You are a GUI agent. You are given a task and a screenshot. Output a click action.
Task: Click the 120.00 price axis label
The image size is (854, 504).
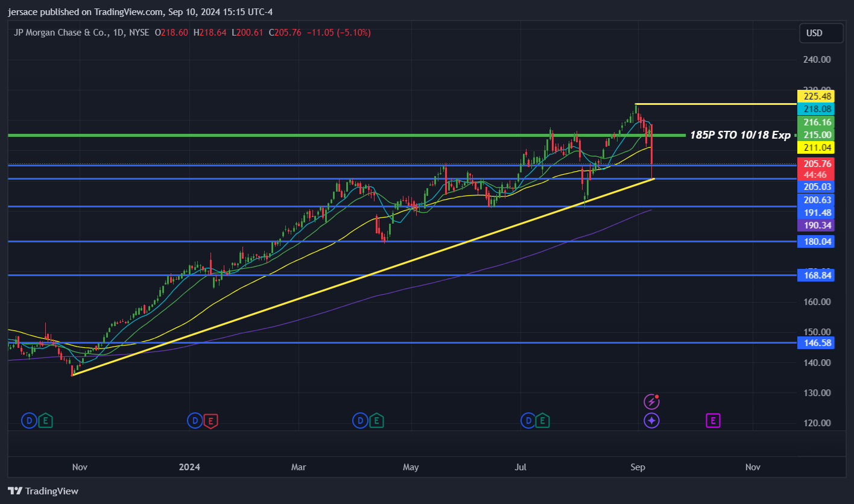pos(817,423)
